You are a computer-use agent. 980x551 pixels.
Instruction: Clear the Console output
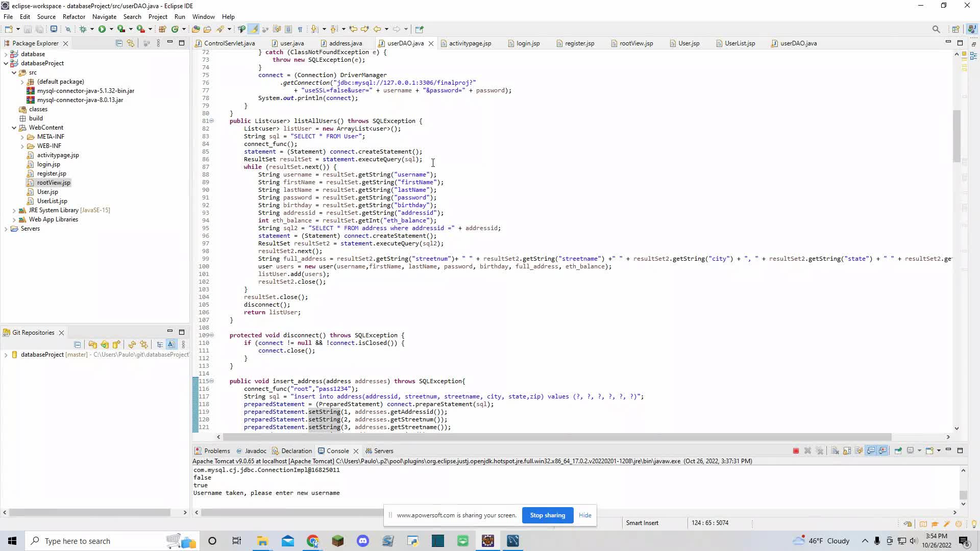pos(836,451)
